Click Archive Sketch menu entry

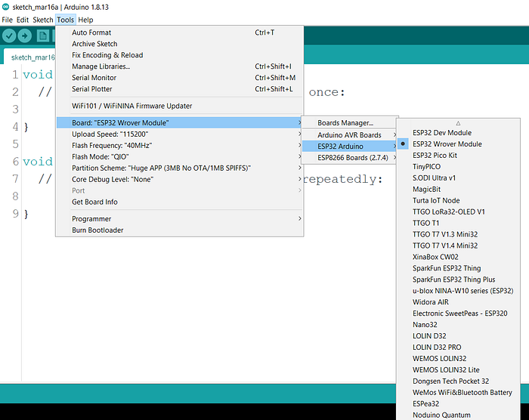[180, 44]
